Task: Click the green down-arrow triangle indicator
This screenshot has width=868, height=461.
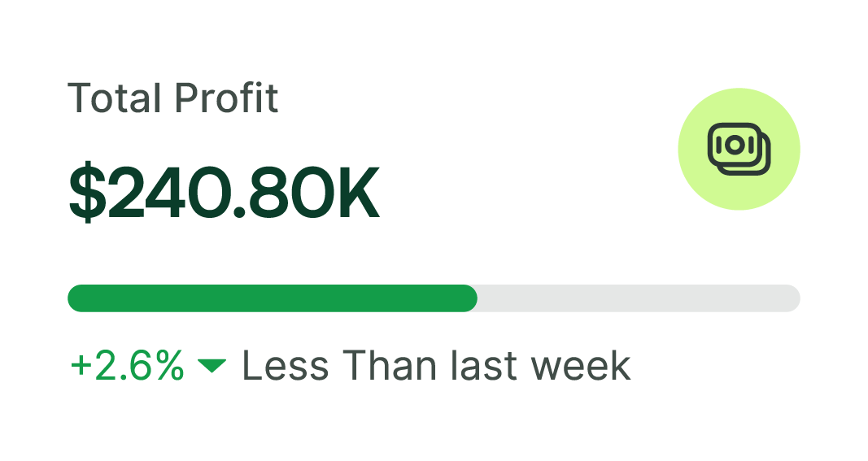Action: 212,367
